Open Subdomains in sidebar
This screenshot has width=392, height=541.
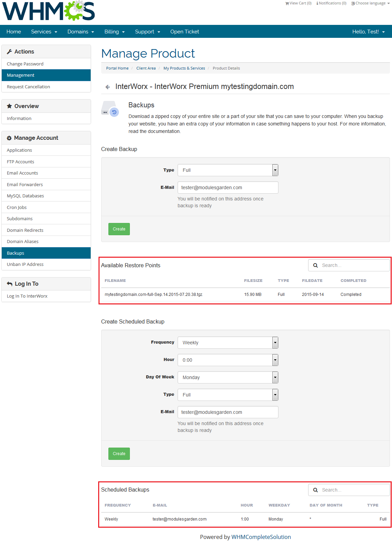coord(46,219)
